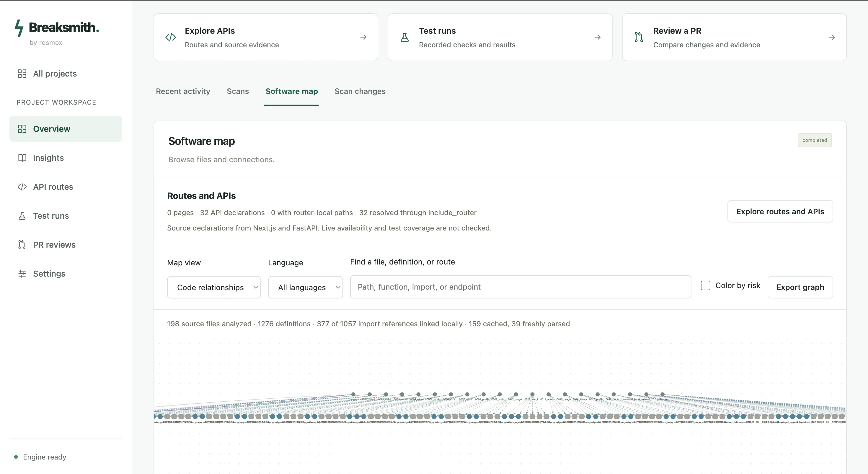
Task: Click the Settings sliders icon
Action: coord(22,274)
